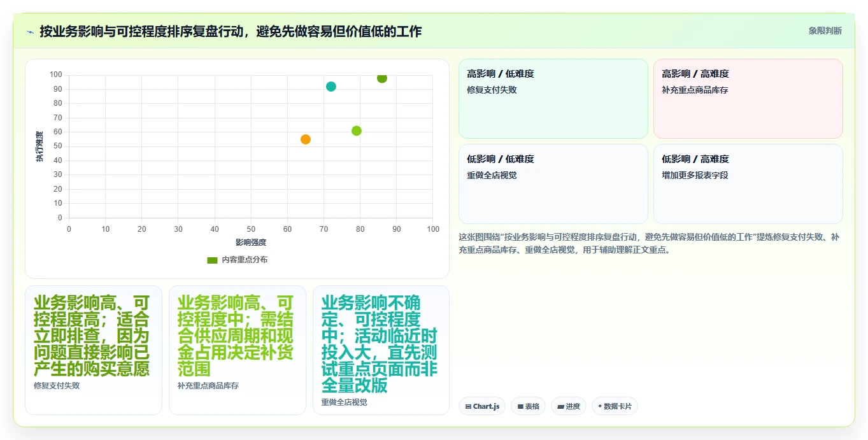This screenshot has height=440, width=868.
Task: Click 重做全店视觉 in the quadrant grid
Action: pos(492,175)
